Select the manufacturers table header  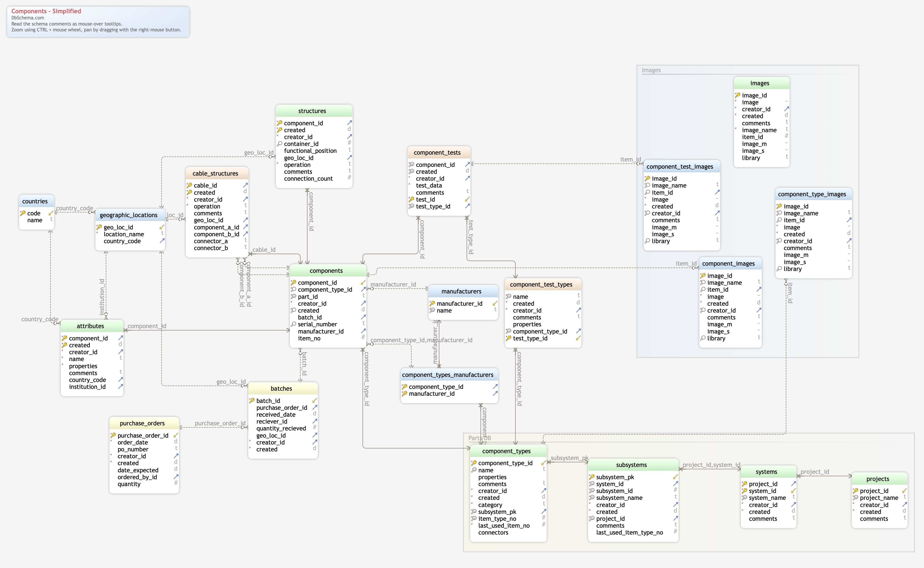[x=463, y=291]
